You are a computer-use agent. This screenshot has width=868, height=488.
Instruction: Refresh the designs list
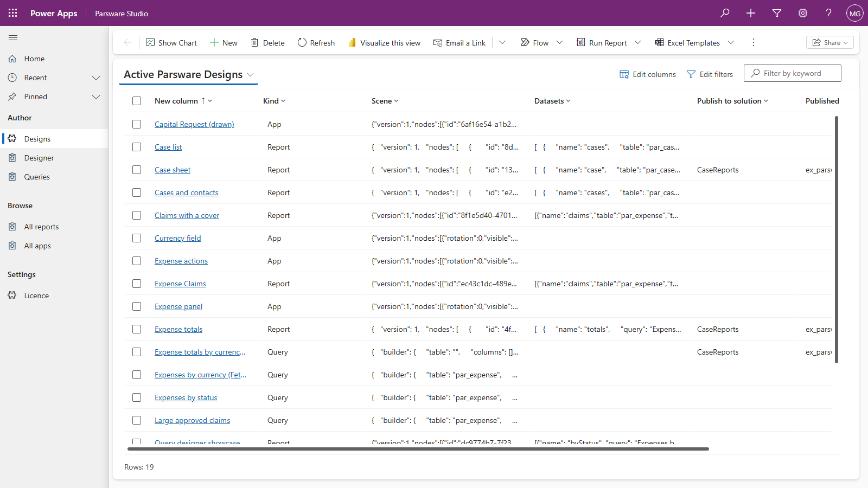coord(316,43)
